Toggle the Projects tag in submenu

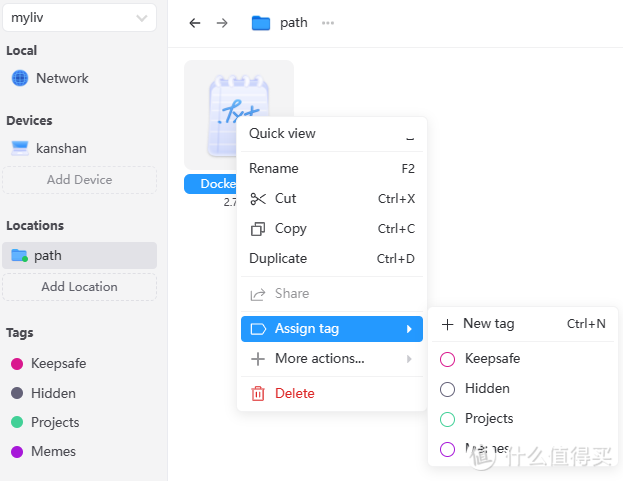click(489, 418)
